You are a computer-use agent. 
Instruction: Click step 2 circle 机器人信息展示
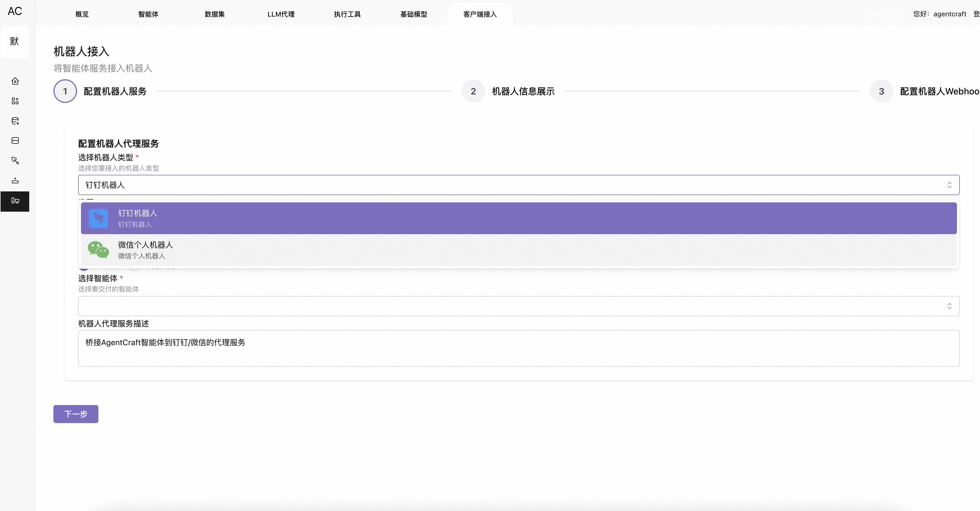coord(473,91)
